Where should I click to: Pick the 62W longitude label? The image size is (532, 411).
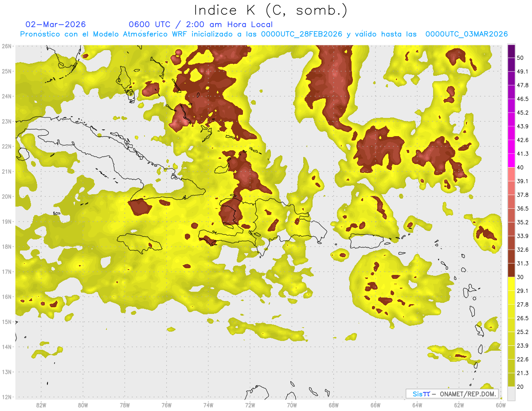tap(459, 405)
